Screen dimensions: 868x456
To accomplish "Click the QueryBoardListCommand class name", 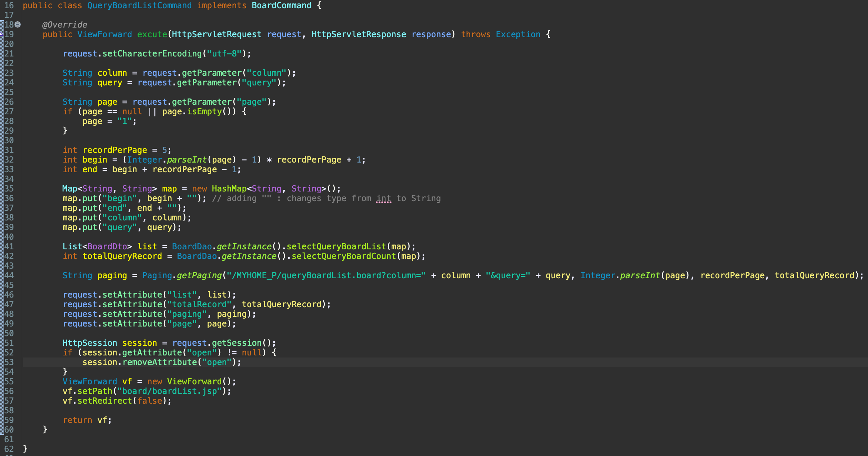I will coord(139,6).
